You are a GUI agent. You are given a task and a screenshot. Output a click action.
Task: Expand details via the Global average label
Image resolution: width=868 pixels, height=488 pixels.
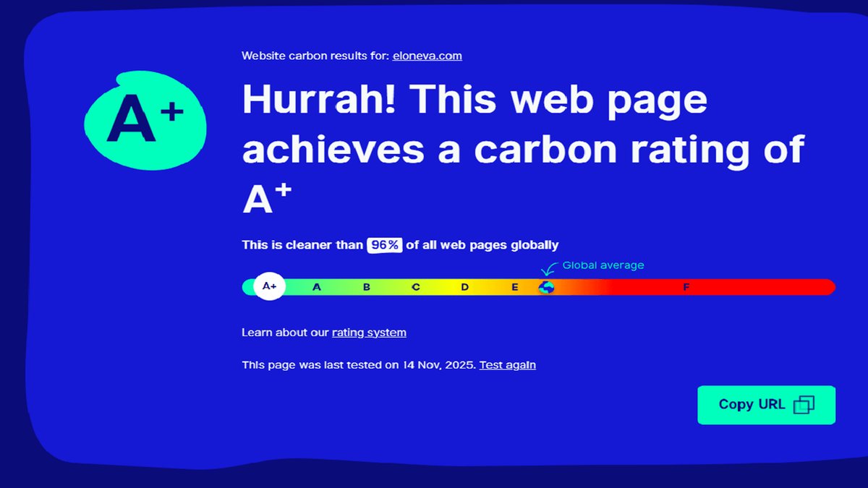(x=603, y=265)
